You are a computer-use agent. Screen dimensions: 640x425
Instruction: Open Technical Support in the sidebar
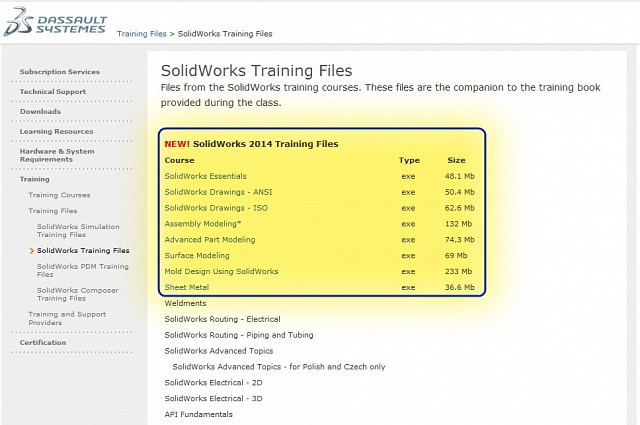(x=53, y=92)
